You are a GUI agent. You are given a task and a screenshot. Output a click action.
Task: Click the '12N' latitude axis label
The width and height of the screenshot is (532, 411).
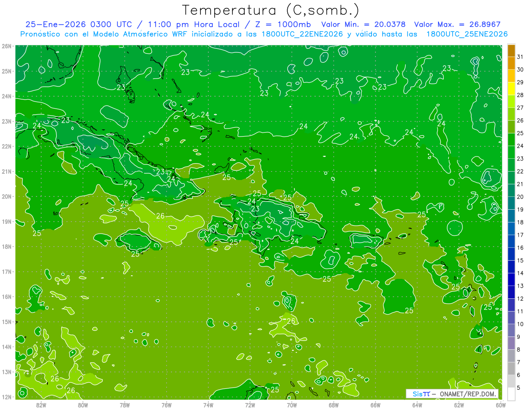[x=6, y=397]
